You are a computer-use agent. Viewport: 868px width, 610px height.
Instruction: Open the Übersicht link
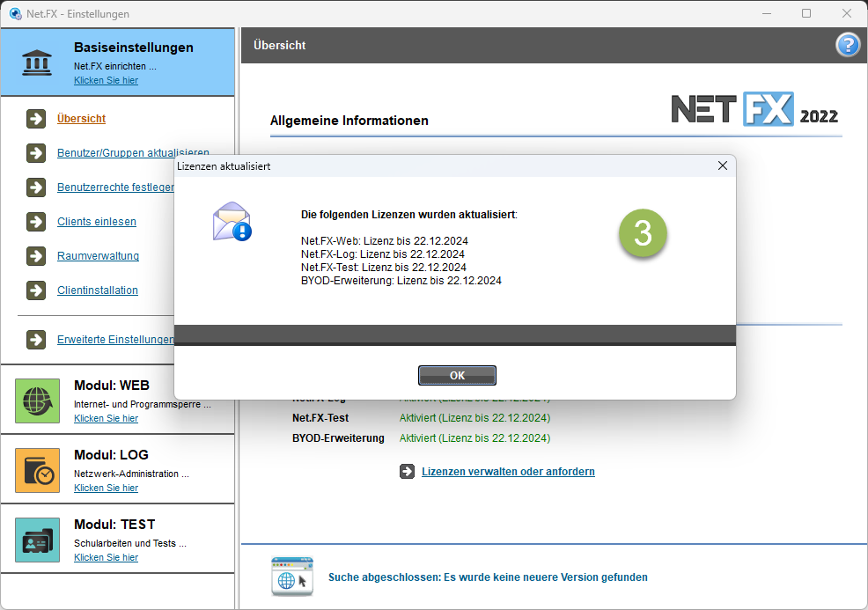pyautogui.click(x=81, y=119)
